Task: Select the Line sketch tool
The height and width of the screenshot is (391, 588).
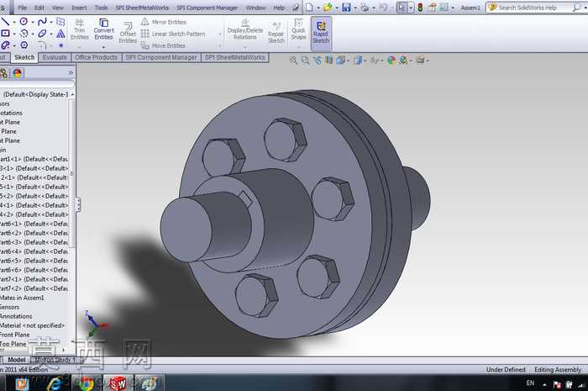Action: click(x=5, y=22)
